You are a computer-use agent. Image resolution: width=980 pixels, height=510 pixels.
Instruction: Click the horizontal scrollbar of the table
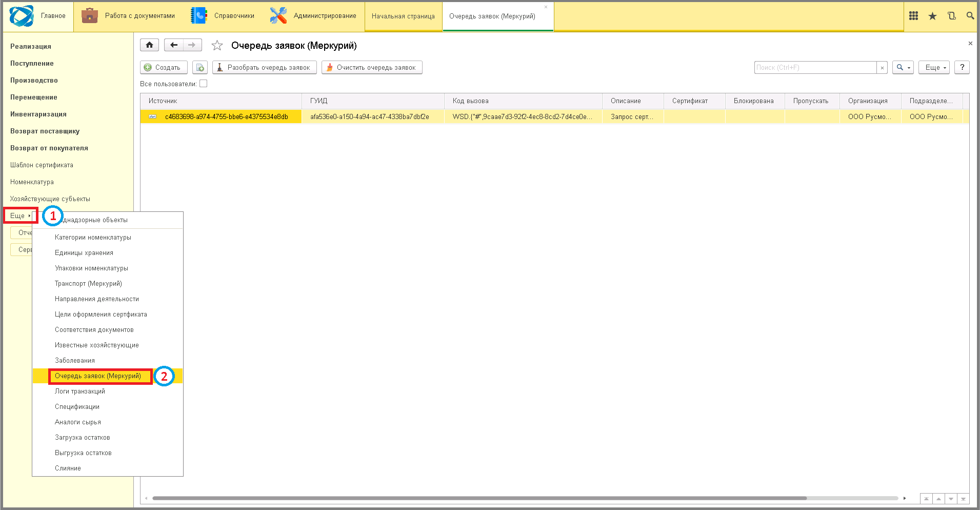479,498
